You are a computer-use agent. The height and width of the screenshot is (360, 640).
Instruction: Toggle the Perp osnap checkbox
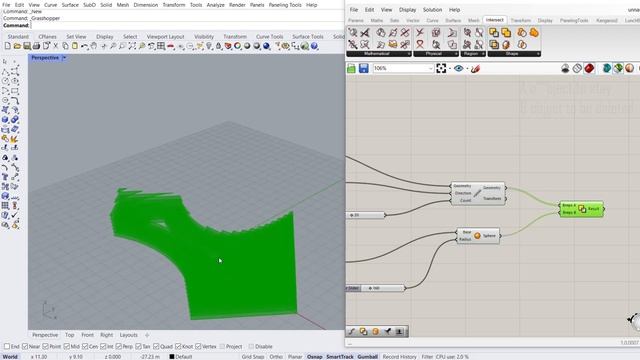[x=118, y=346]
